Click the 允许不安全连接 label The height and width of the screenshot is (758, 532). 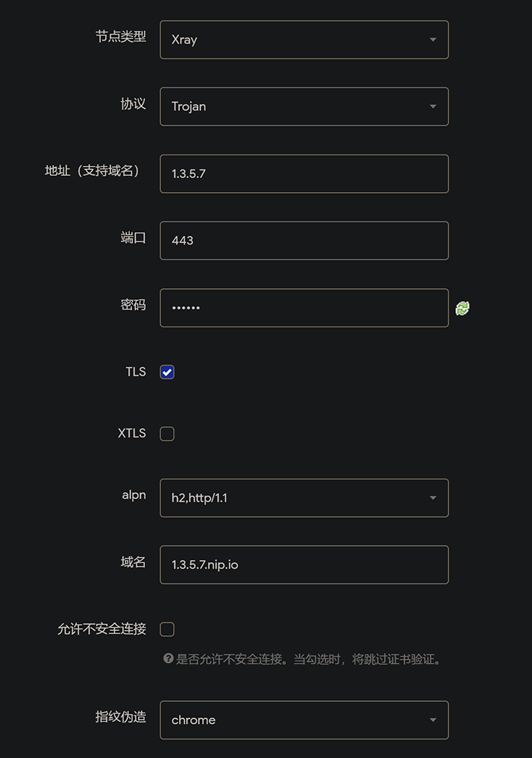101,629
